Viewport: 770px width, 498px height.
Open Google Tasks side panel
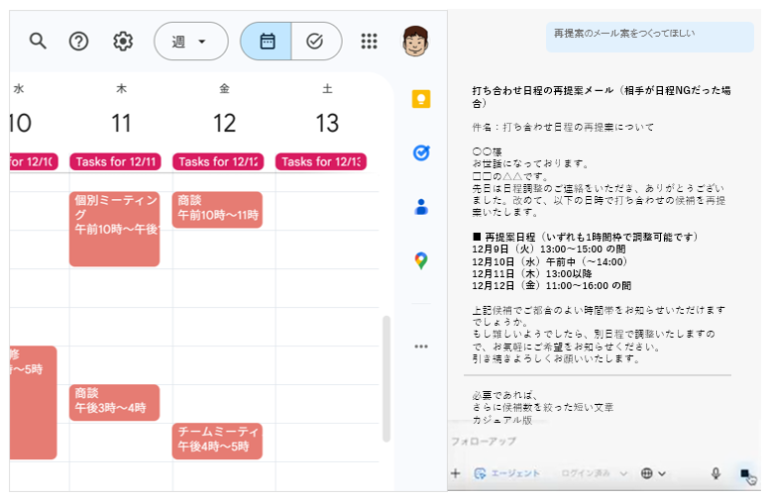click(x=421, y=153)
